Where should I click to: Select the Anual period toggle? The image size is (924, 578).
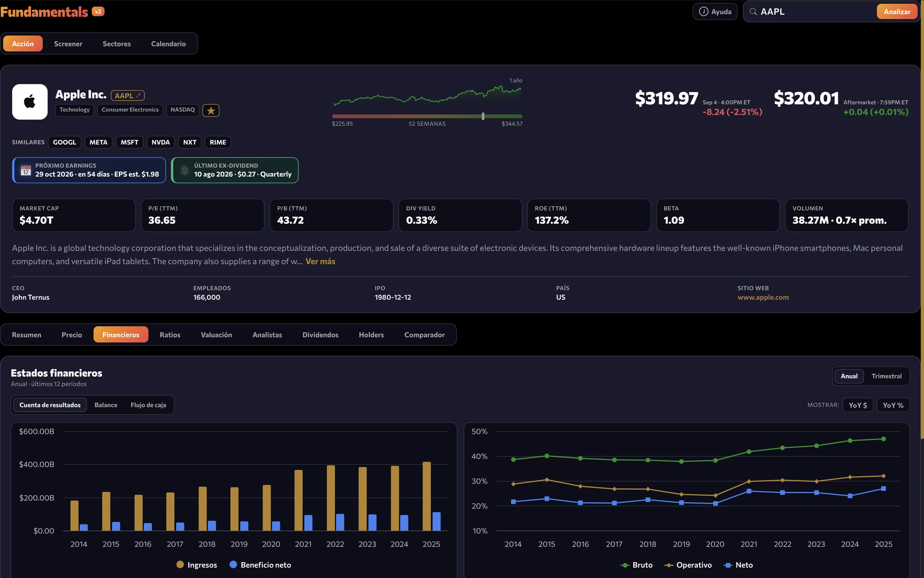849,376
